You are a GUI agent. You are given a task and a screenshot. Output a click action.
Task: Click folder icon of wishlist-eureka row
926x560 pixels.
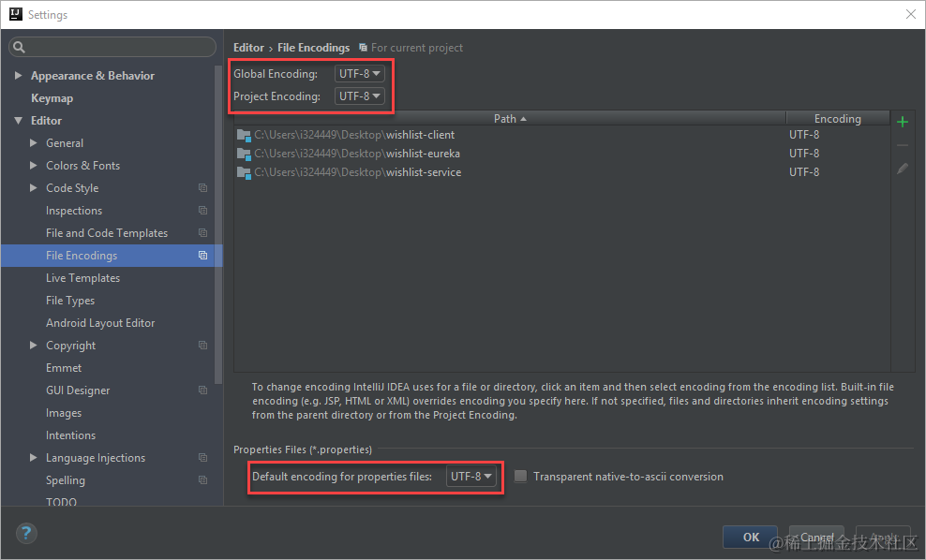click(244, 154)
